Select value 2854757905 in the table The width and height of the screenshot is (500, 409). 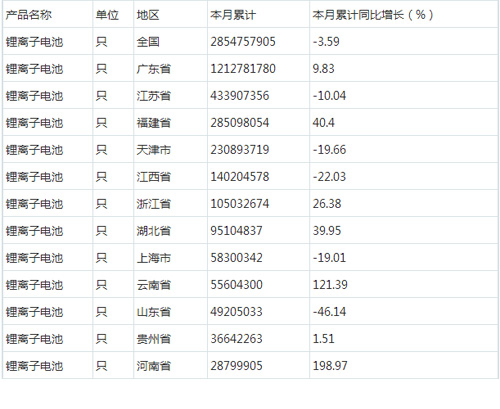243,42
